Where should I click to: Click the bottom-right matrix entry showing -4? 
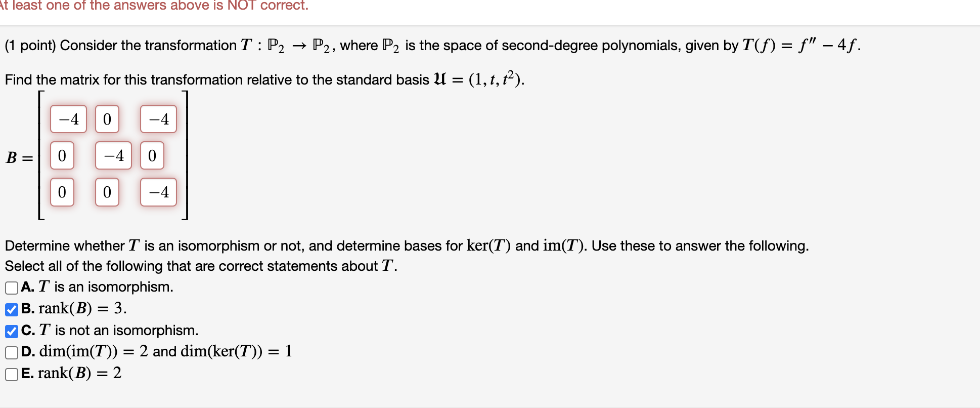coord(158,192)
